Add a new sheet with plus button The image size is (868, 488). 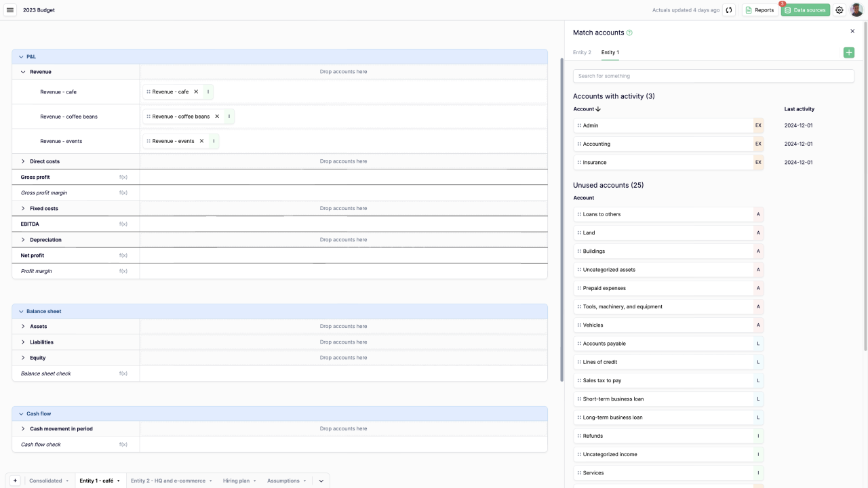coord(15,481)
